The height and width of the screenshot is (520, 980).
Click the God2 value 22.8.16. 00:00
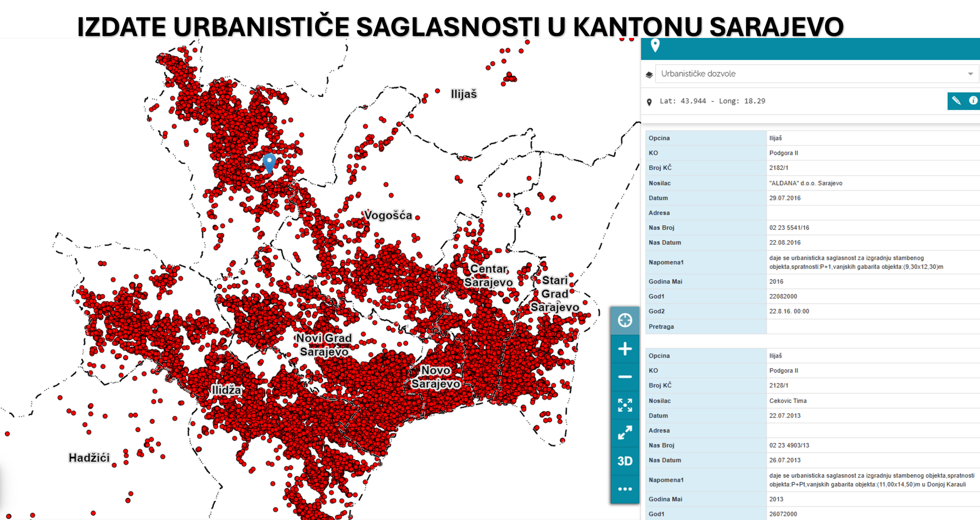coord(789,311)
